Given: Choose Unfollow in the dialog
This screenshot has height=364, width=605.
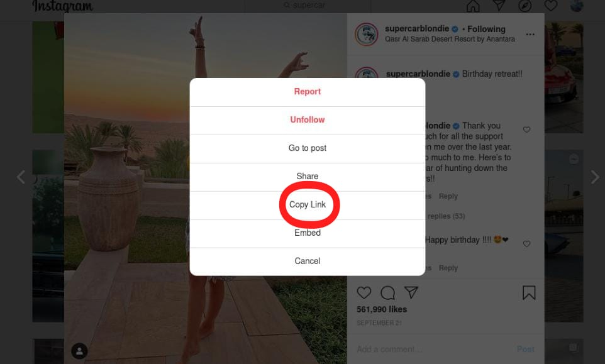Looking at the screenshot, I should pos(308,120).
